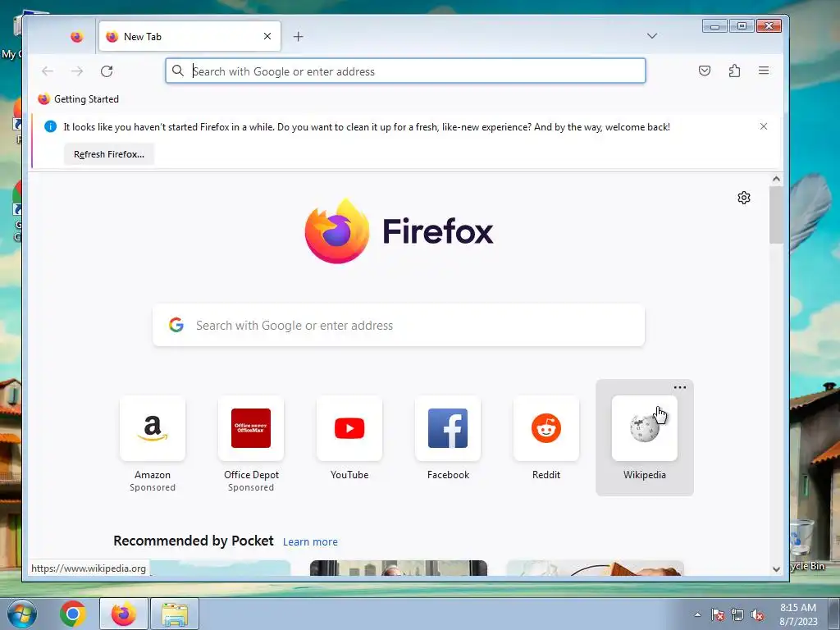Click the Forward navigation arrow
The width and height of the screenshot is (840, 630).
[x=77, y=71]
